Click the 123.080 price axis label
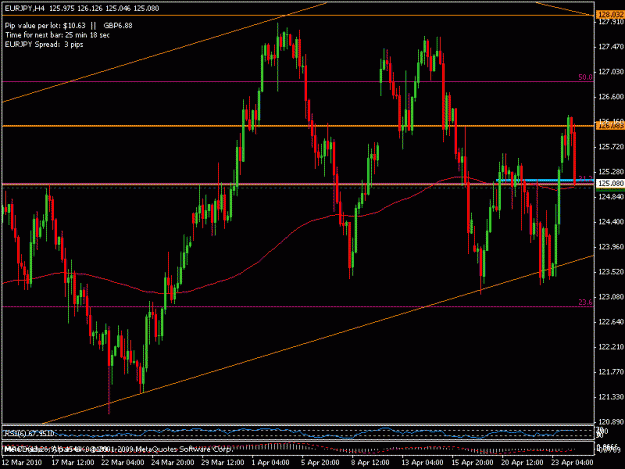The width and height of the screenshot is (625, 469). [x=611, y=297]
